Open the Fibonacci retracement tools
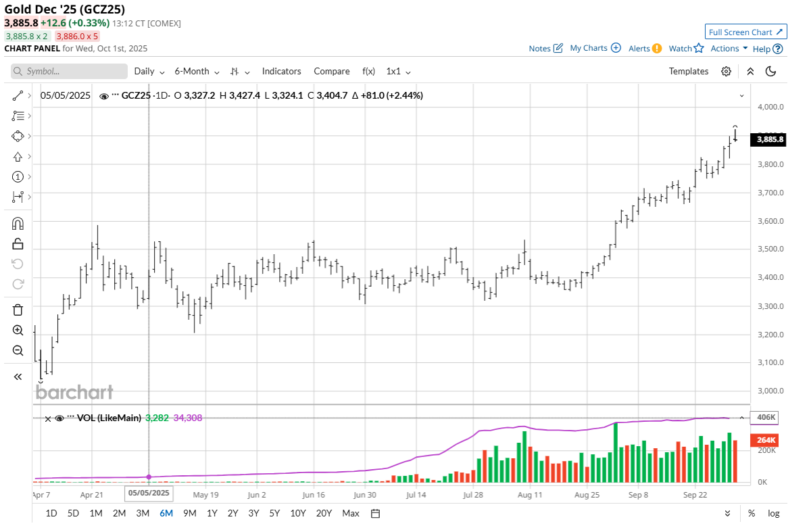Image resolution: width=809 pixels, height=532 pixels. (x=18, y=116)
